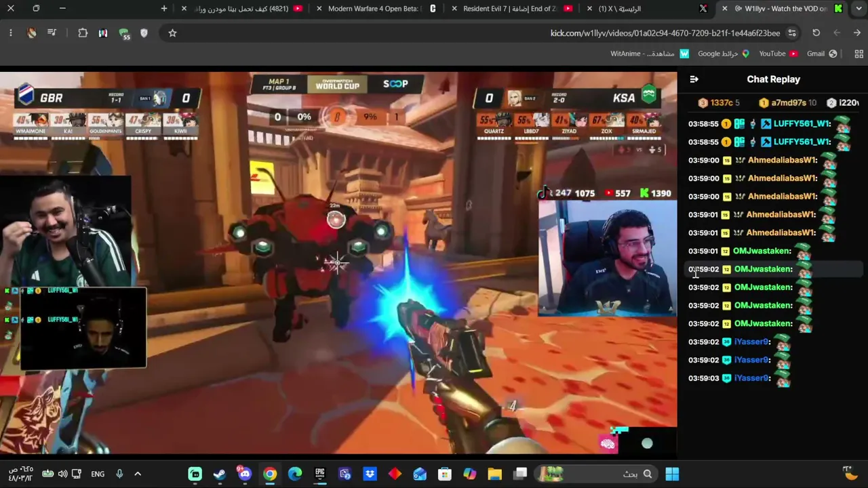Screen dimensions: 868x488
Task: Open Steam from the taskbar
Action: point(220,474)
